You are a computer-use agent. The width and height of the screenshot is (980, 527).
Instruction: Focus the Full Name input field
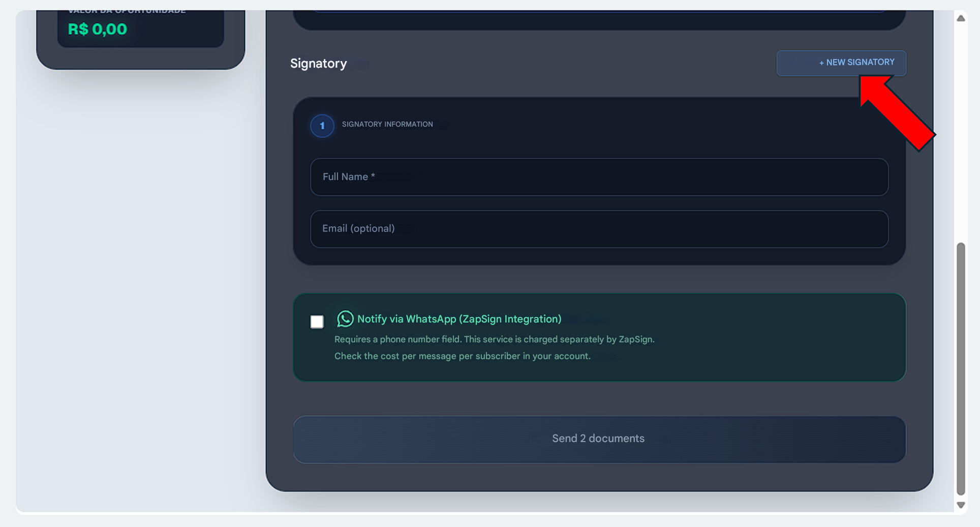click(x=599, y=177)
